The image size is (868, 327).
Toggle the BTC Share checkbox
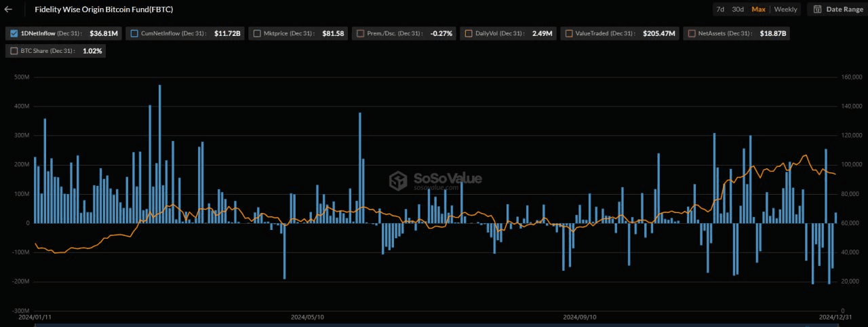15,51
